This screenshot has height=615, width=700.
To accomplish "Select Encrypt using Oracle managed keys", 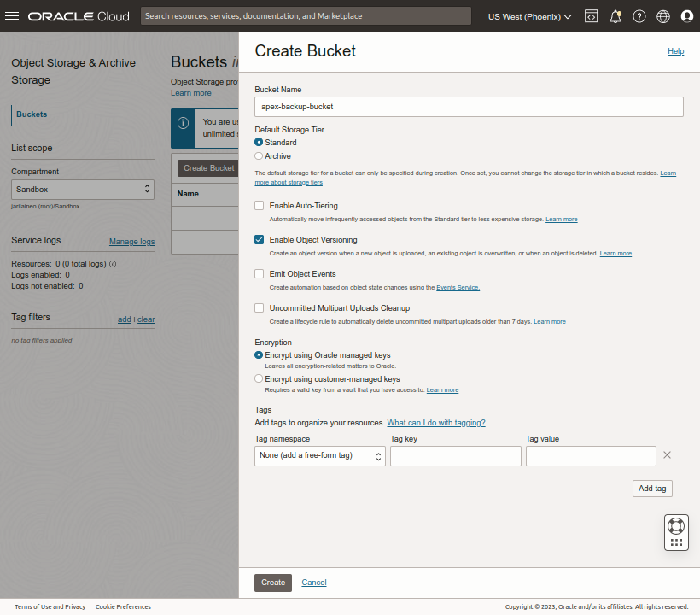I will click(x=259, y=355).
